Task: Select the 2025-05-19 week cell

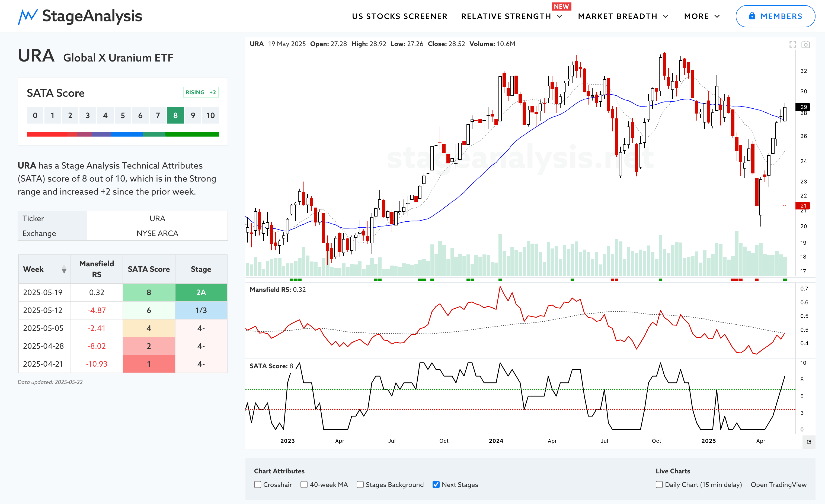Action: (44, 292)
